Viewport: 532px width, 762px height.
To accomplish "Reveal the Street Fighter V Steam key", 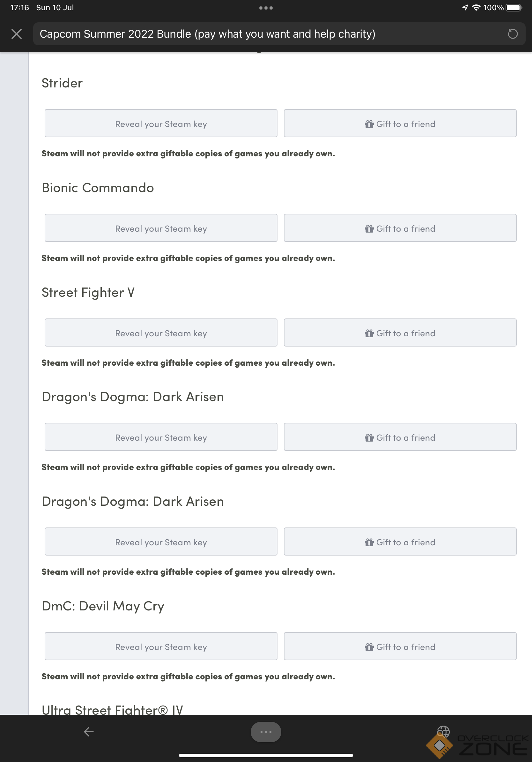I will pos(161,332).
